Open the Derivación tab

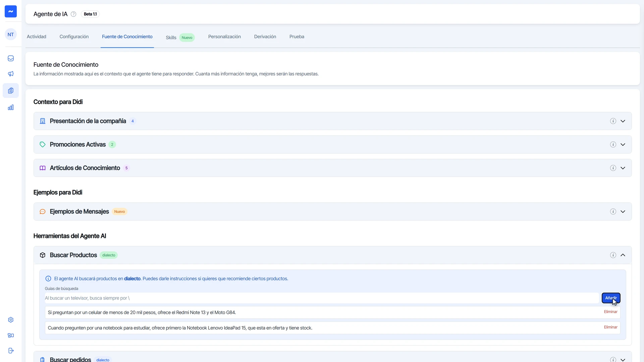click(x=265, y=37)
